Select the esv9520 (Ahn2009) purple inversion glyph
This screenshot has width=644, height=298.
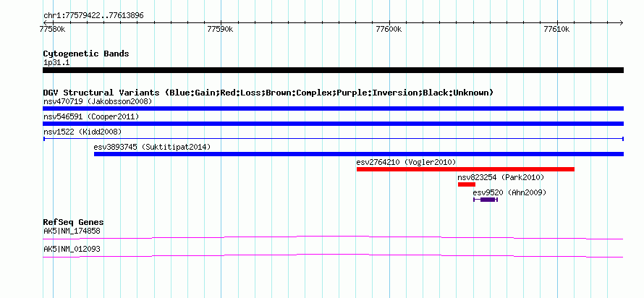coord(486,200)
